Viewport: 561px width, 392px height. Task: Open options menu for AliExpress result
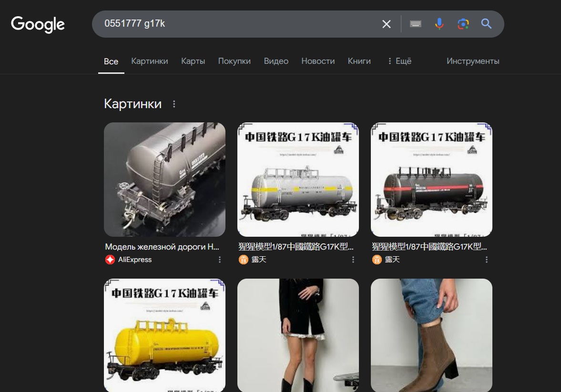pyautogui.click(x=220, y=260)
